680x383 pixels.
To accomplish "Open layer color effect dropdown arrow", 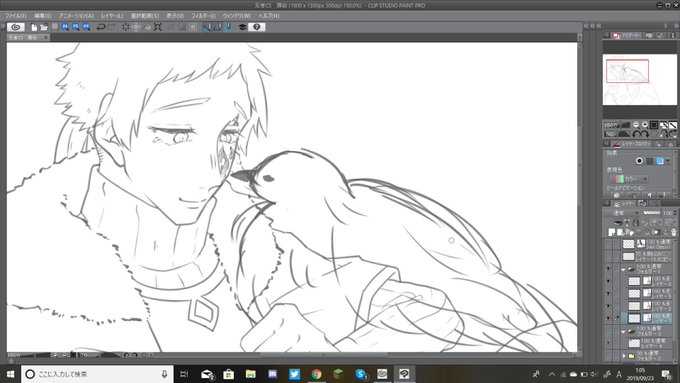I will tap(667, 160).
